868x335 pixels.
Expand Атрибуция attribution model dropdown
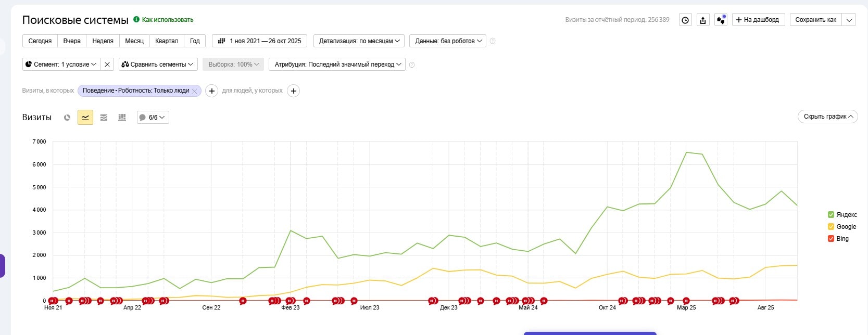coord(337,65)
